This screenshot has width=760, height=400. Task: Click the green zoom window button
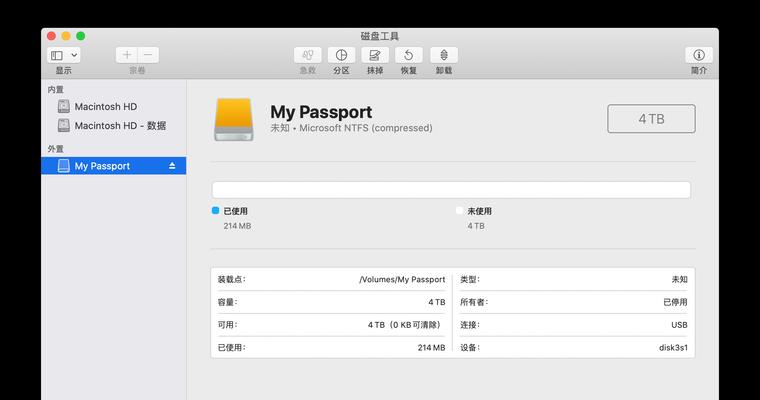click(x=80, y=36)
